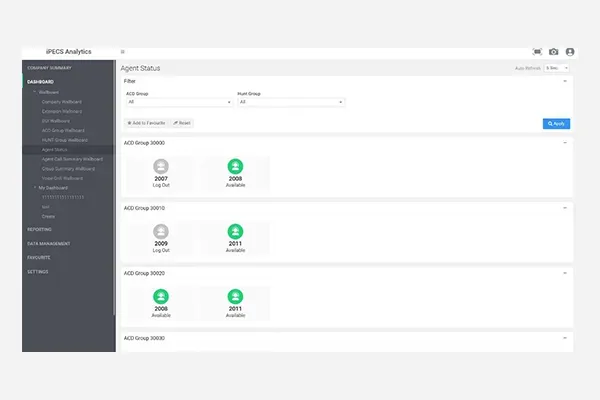Image resolution: width=600 pixels, height=400 pixels.
Task: Toggle the hamburger sidebar menu icon
Action: [x=122, y=52]
